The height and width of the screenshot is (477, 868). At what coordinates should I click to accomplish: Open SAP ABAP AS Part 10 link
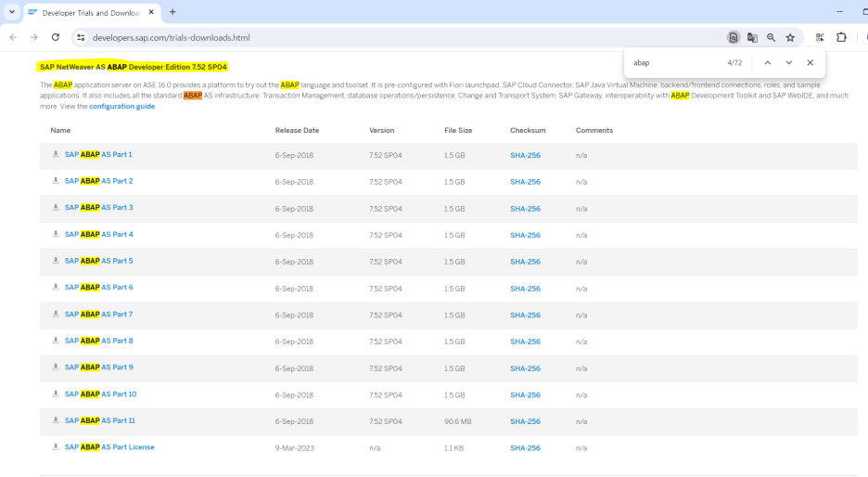[101, 394]
